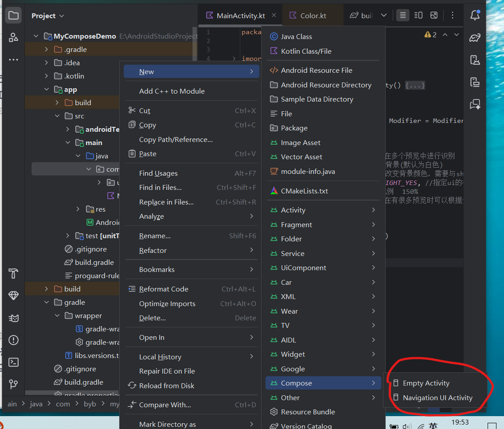Create a new Package
The height and width of the screenshot is (429, 504).
[x=323, y=128]
